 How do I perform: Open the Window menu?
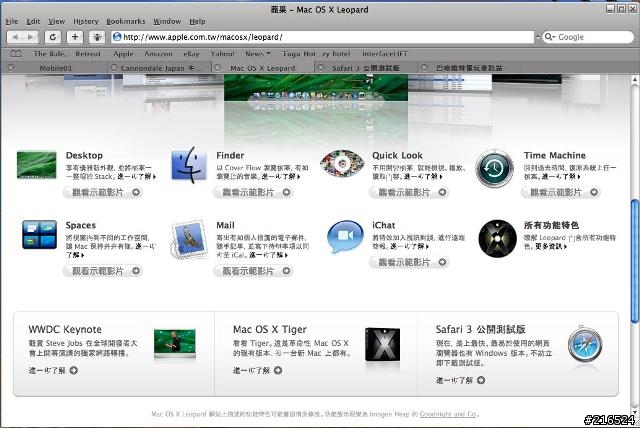click(167, 21)
